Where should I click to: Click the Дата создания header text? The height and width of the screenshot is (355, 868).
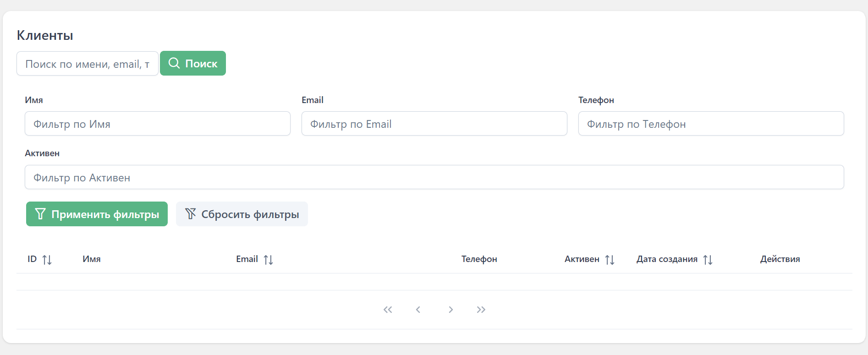[667, 259]
